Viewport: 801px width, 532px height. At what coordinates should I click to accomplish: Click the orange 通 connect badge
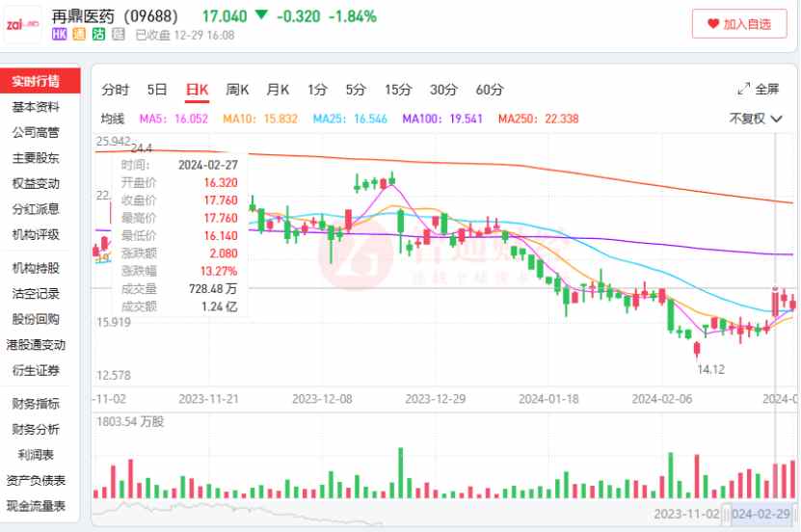79,35
